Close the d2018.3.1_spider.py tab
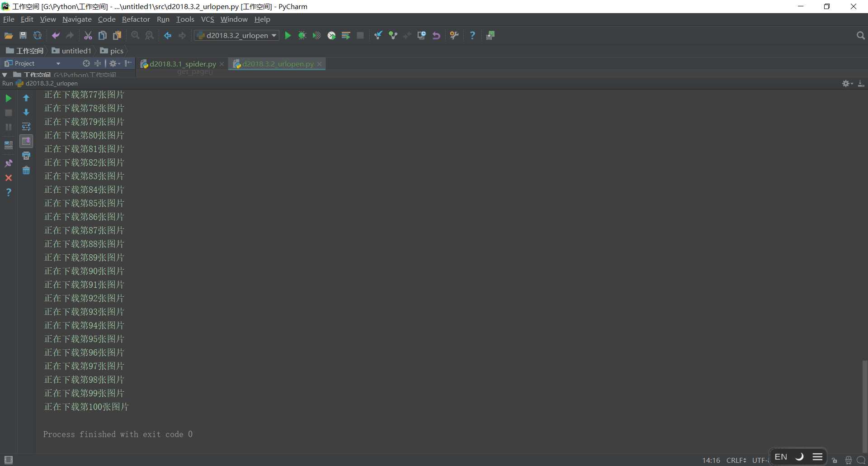 tap(222, 64)
